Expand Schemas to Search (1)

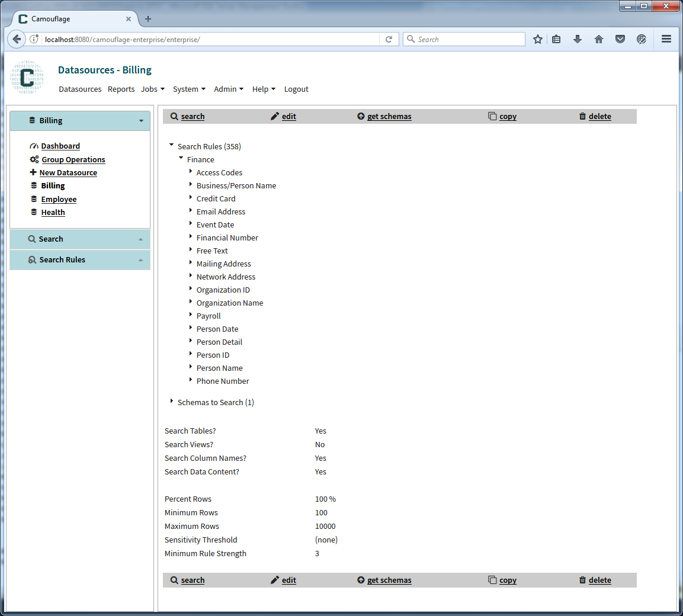click(171, 402)
